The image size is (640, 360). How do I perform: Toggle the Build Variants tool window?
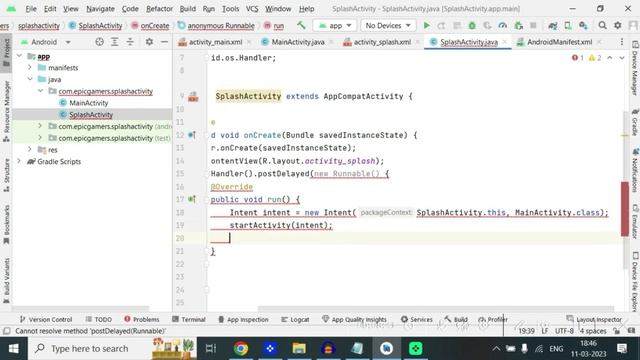pyautogui.click(x=6, y=280)
